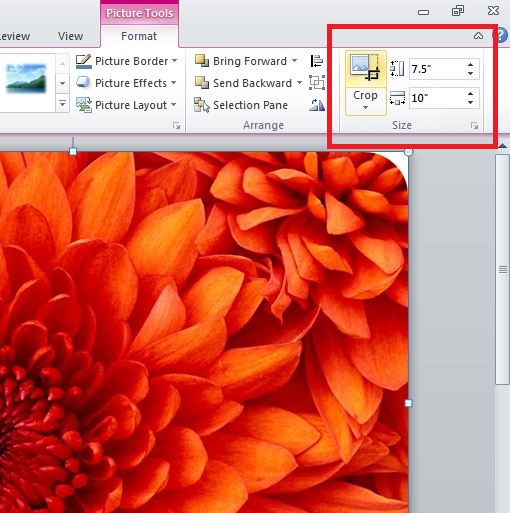Open Selection Pane
The height and width of the screenshot is (513, 510).
pyautogui.click(x=241, y=105)
